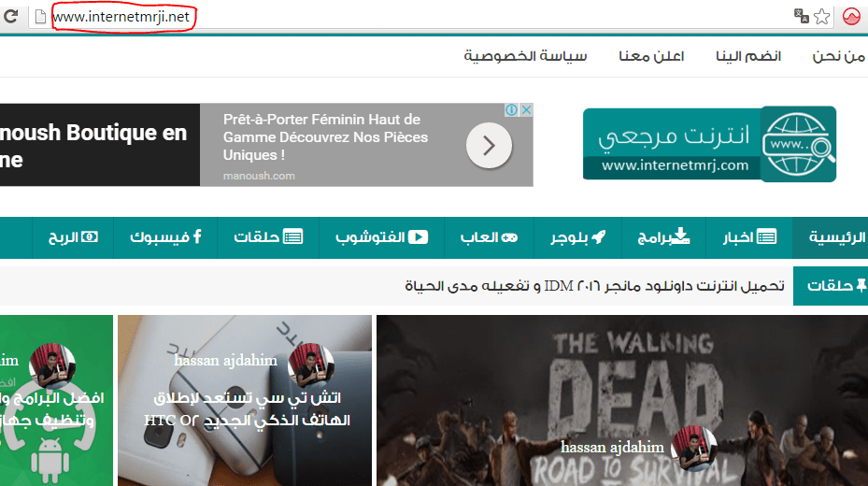Click hassan ajdahim on Walking Dead post
The image size is (868, 486).
click(x=612, y=447)
